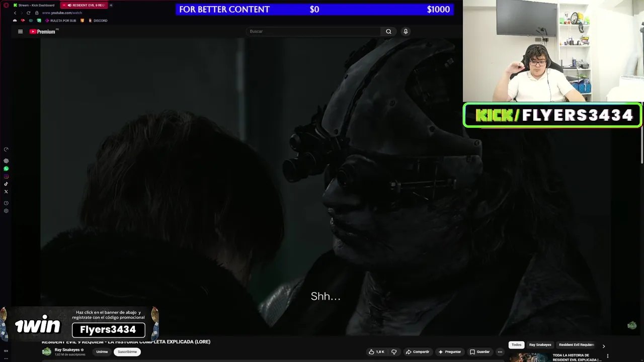This screenshot has width=644, height=362.
Task: Select the RESIDENT EVIL 9 YouTube tab
Action: click(x=84, y=5)
